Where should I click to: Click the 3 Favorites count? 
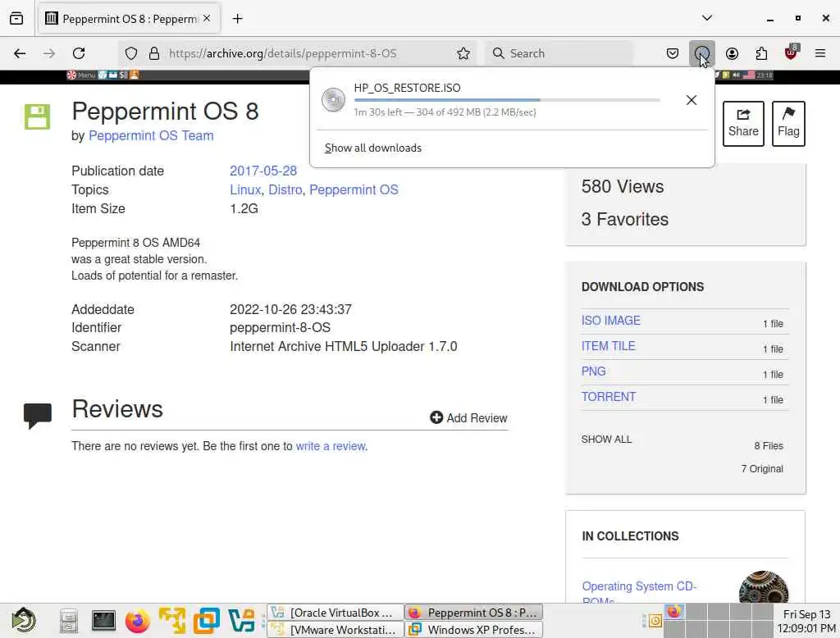click(x=624, y=219)
